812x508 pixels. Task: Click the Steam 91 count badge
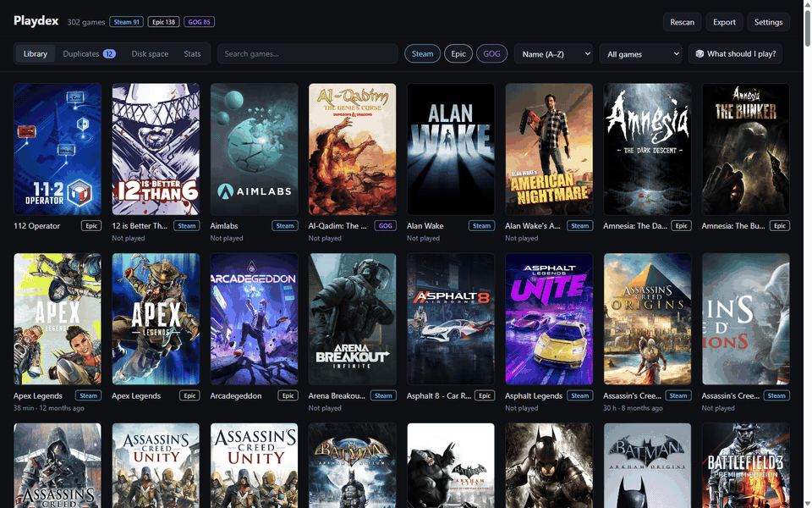(127, 22)
